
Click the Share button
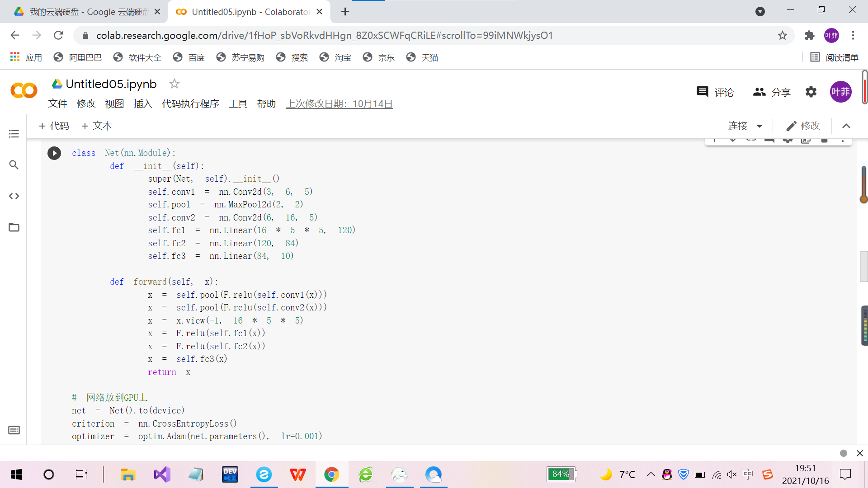coord(772,92)
